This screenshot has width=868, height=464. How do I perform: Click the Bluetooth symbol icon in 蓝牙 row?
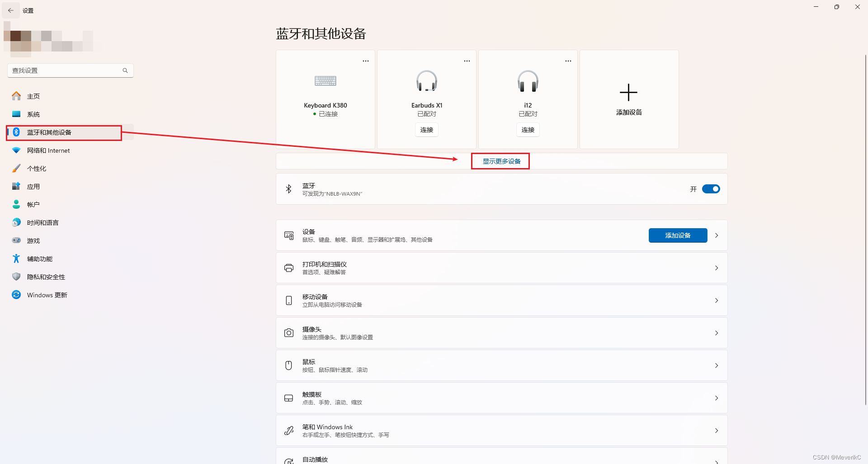pos(289,189)
